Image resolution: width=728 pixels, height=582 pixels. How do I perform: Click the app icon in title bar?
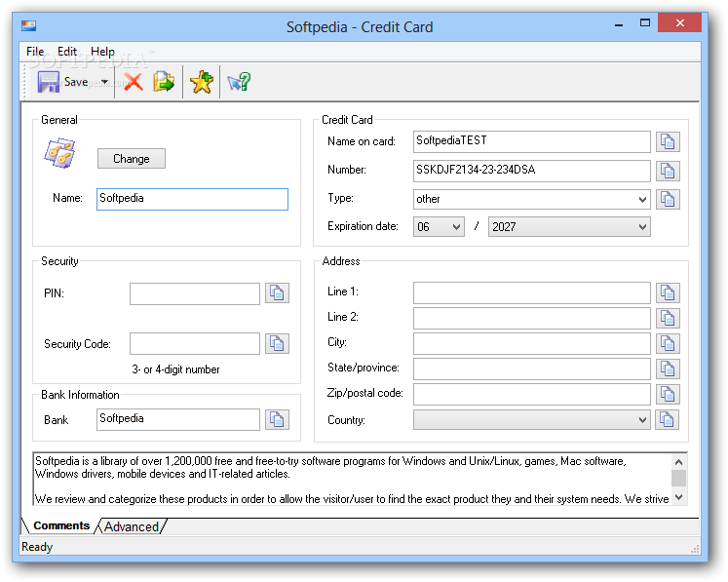click(29, 25)
